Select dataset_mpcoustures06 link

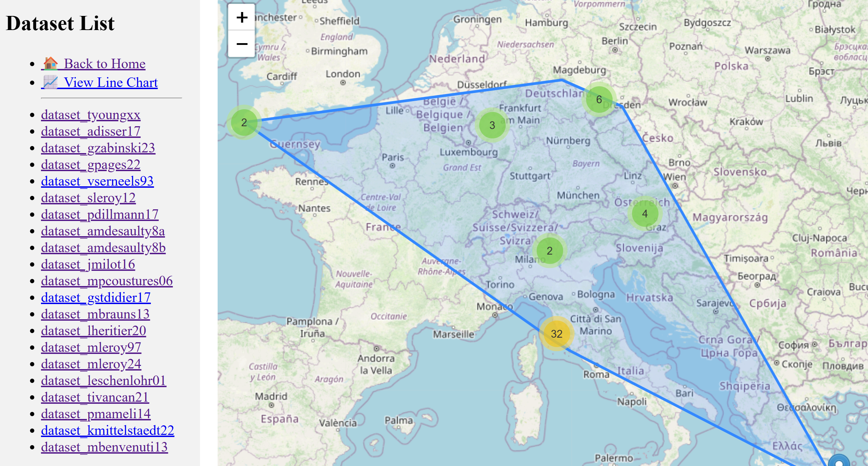(107, 281)
